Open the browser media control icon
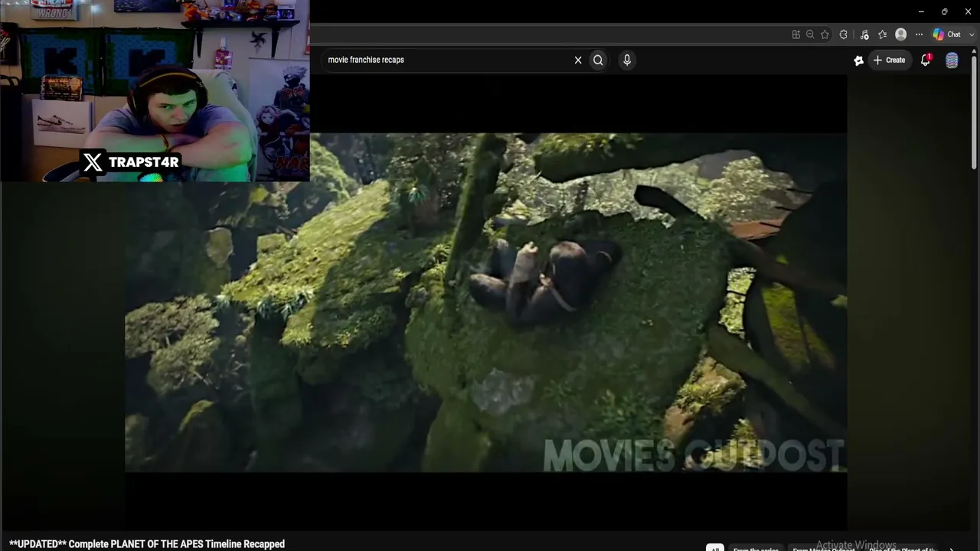This screenshot has height=551, width=980. pyautogui.click(x=864, y=34)
